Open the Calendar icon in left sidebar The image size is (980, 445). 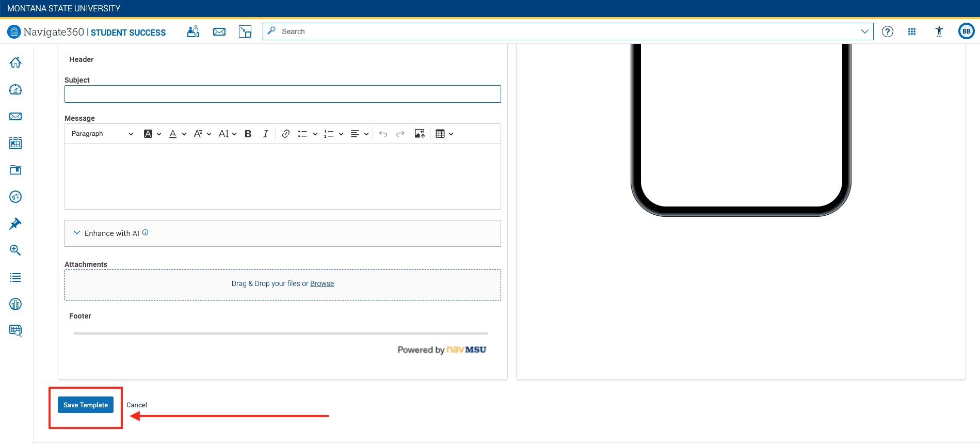tap(15, 143)
